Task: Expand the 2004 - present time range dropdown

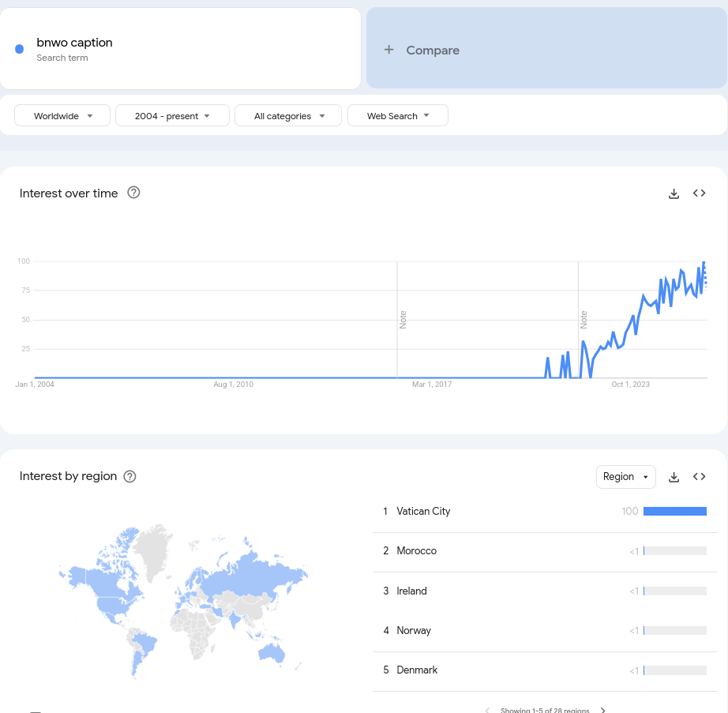Action: pos(172,116)
